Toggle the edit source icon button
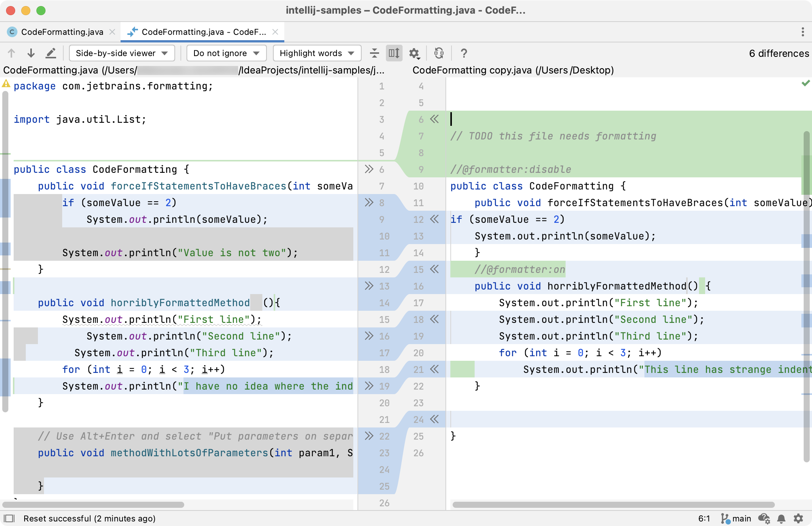 [x=52, y=53]
